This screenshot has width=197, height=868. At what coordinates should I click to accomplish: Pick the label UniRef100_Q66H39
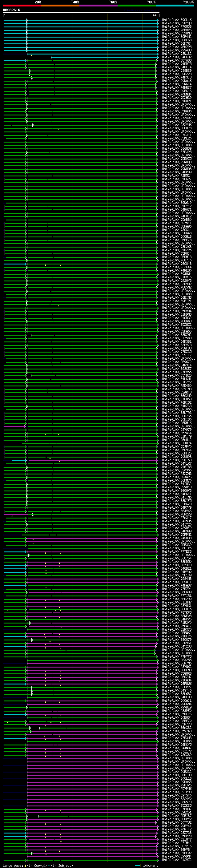click(x=177, y=149)
